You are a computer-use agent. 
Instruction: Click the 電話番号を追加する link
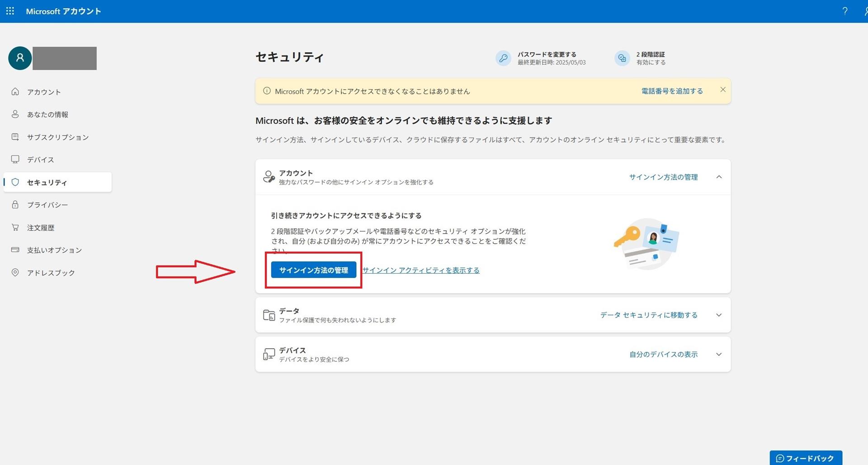pyautogui.click(x=671, y=90)
